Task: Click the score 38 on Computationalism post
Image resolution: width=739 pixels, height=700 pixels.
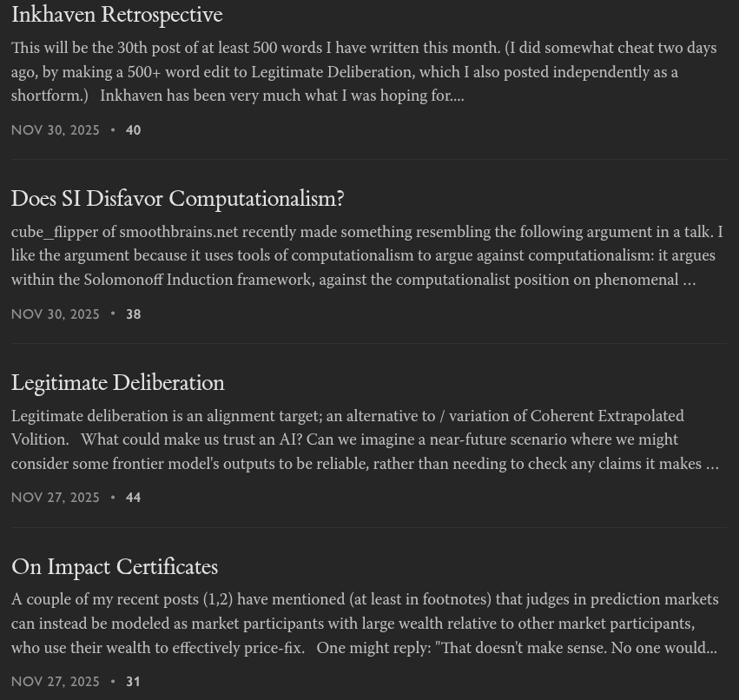Action: coord(134,314)
